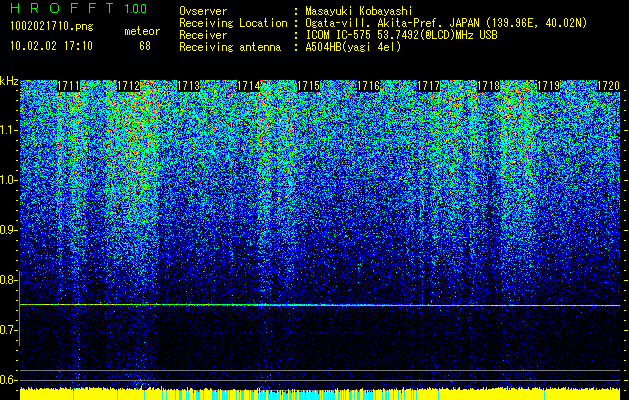
Task: Select the A504HB(yagi 4el) antenna text
Action: (x=353, y=47)
